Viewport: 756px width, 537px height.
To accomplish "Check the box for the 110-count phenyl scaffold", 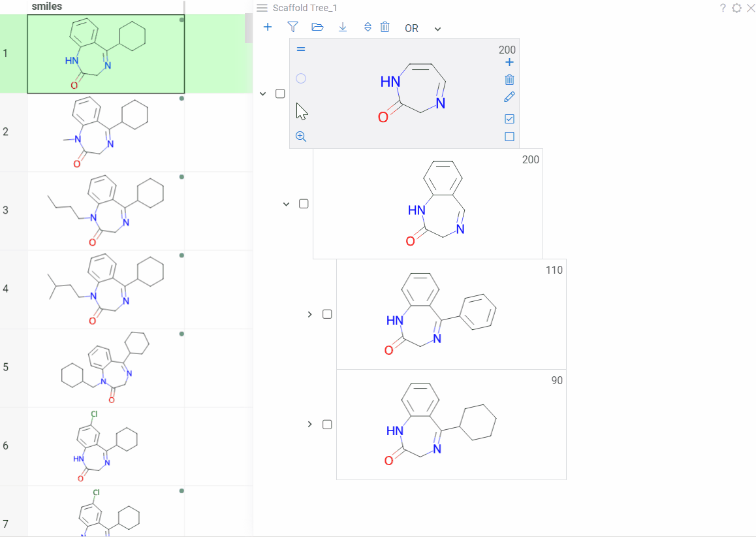I will (327, 314).
